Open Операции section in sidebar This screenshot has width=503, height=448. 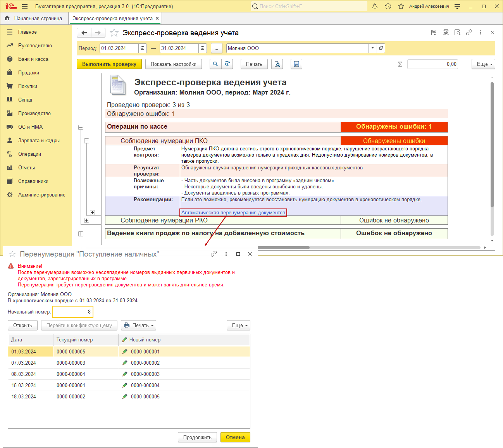[x=36, y=154]
